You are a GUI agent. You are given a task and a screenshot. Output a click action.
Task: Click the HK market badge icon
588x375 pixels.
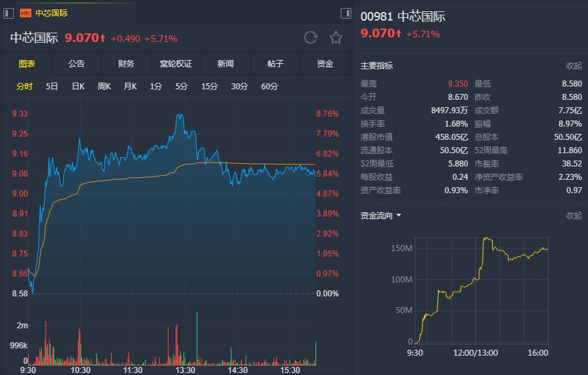pyautogui.click(x=26, y=13)
